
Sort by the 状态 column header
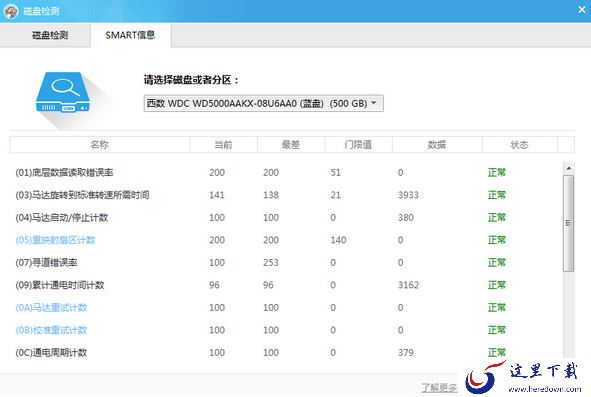pos(519,145)
